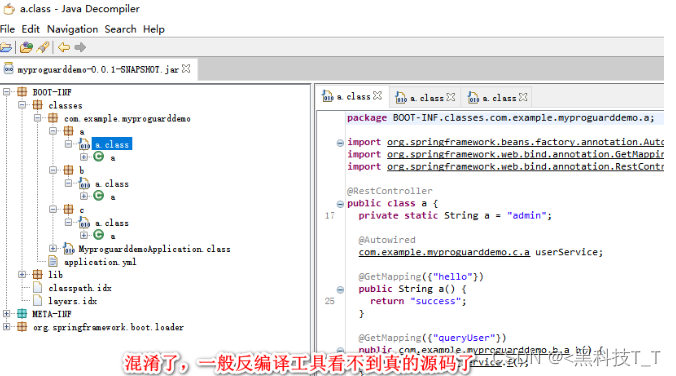Close the third a.class editor tab

point(523,97)
